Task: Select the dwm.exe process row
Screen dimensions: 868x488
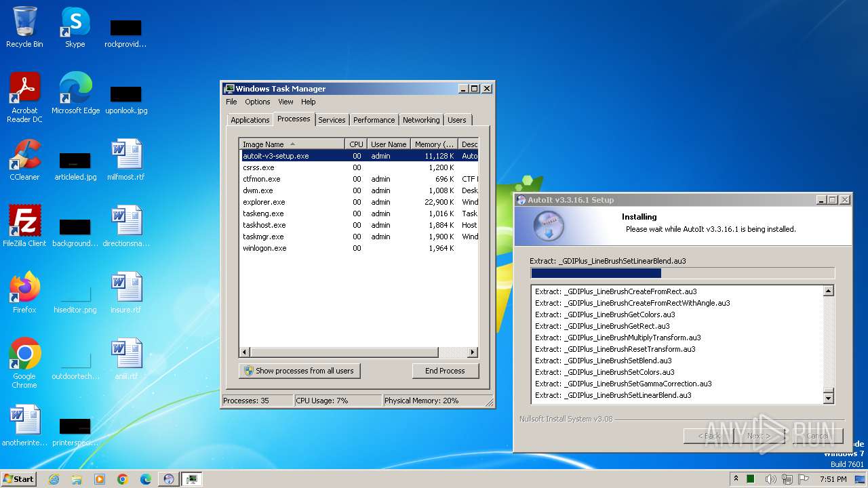Action: (x=359, y=190)
